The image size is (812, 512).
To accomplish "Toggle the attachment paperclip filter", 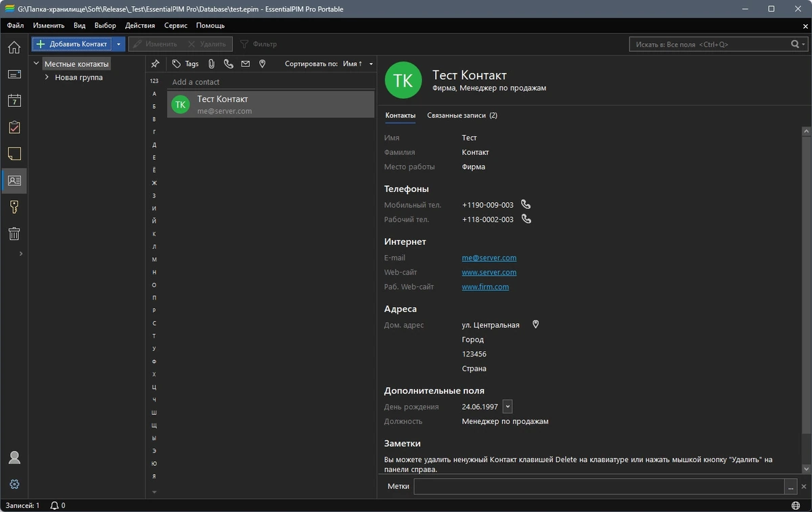I will click(211, 64).
